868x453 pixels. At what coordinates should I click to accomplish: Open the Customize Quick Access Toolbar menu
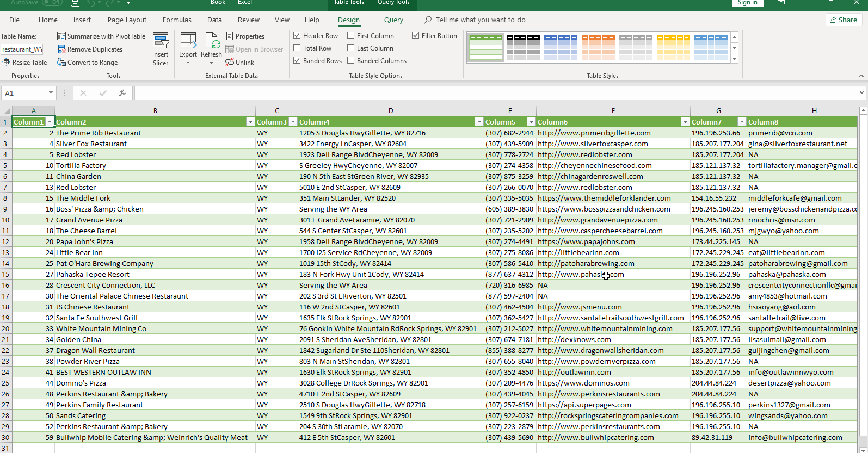[129, 3]
